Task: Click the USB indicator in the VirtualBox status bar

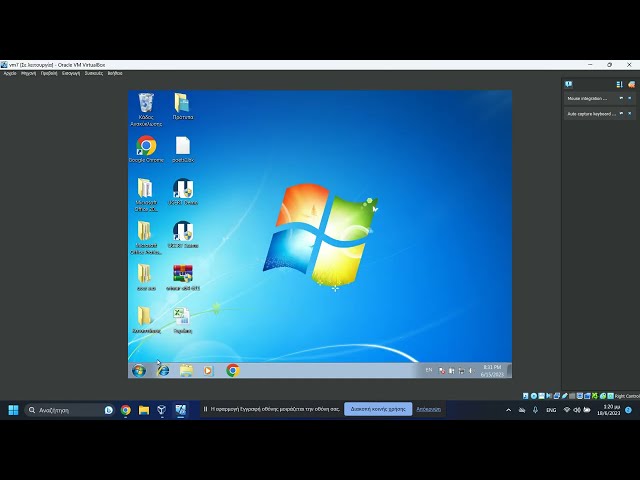Action: pyautogui.click(x=564, y=396)
